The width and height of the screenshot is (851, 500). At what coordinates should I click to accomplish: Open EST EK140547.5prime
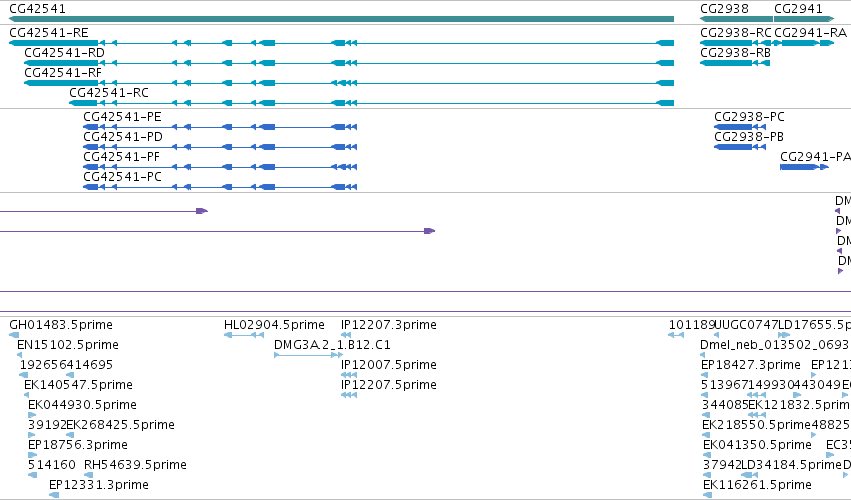pos(78,385)
